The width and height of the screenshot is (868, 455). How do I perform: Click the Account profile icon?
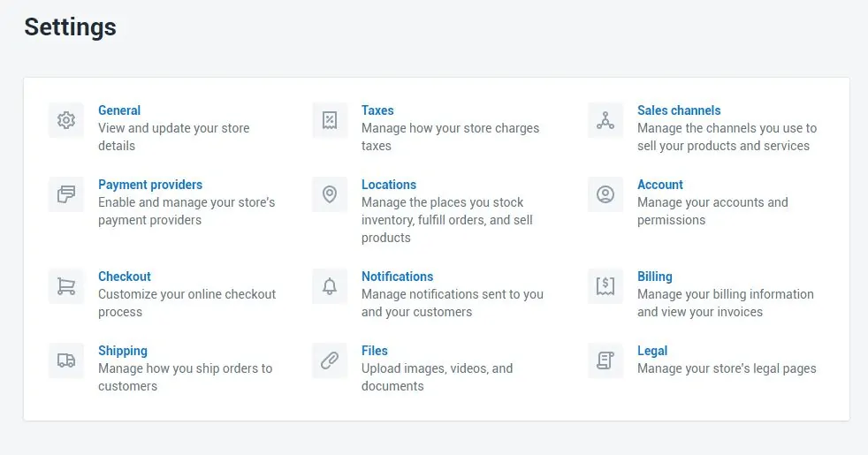click(x=605, y=194)
